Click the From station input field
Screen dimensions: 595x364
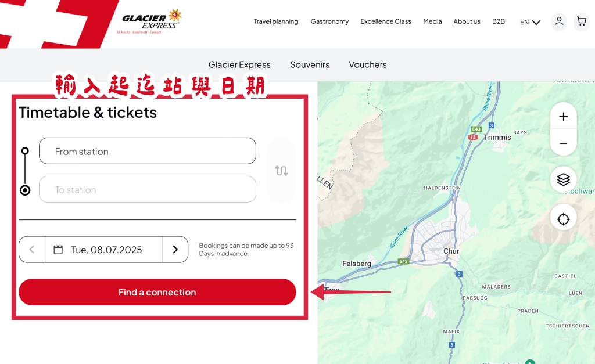click(147, 151)
